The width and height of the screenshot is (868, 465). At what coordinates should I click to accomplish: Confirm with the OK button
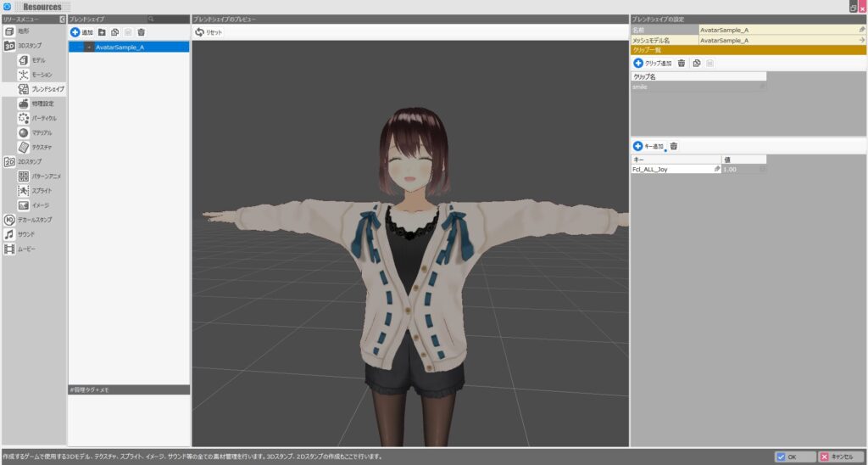[x=786, y=457]
